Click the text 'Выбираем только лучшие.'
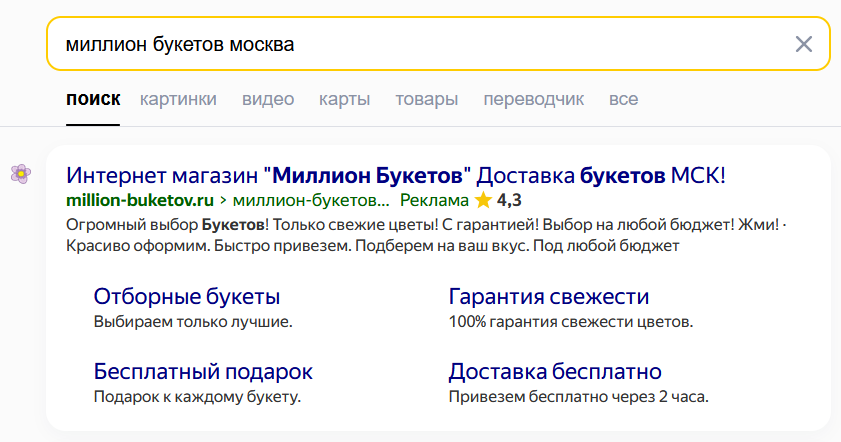Image resolution: width=841 pixels, height=442 pixels. [x=193, y=322]
